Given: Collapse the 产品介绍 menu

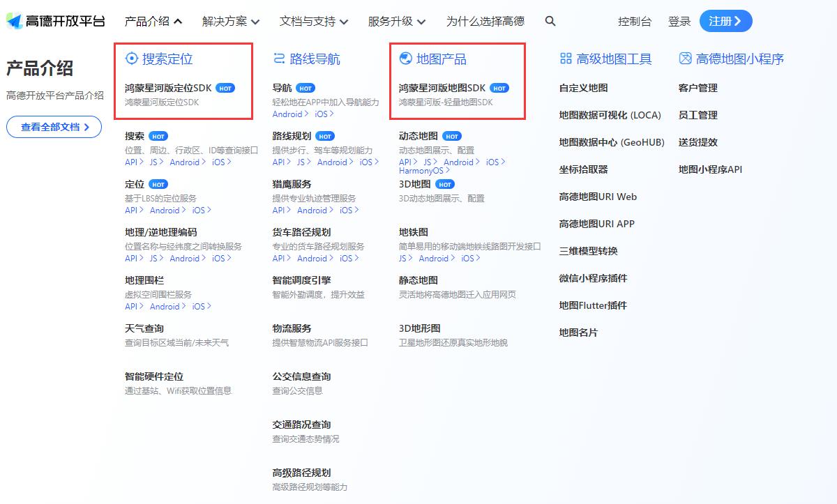Looking at the screenshot, I should pos(153,22).
